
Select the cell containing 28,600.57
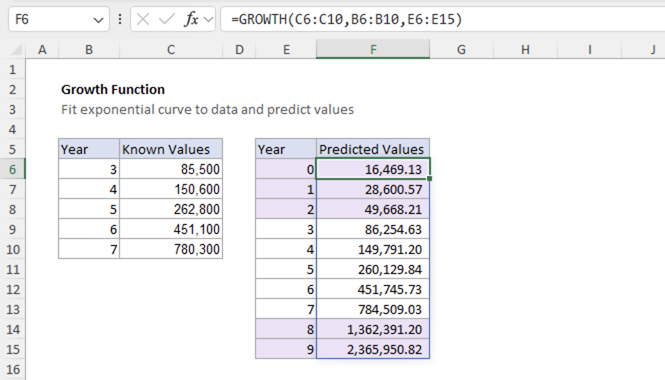pyautogui.click(x=373, y=189)
